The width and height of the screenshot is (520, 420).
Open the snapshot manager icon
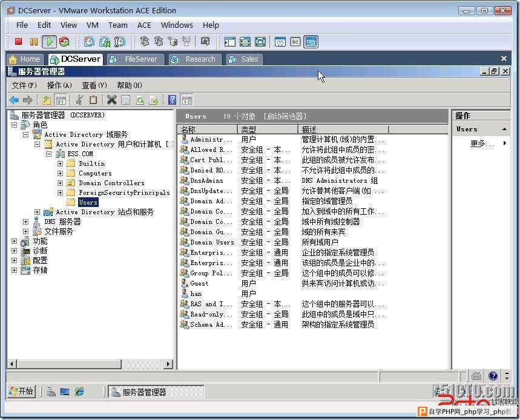(120, 41)
